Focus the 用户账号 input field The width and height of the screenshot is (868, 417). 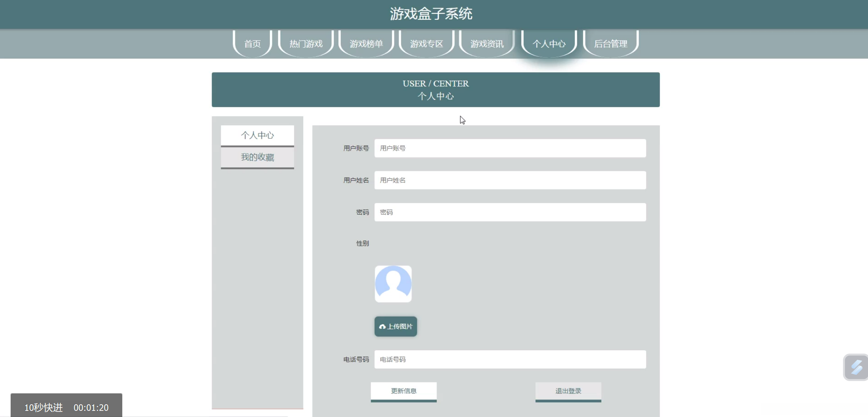pos(510,148)
